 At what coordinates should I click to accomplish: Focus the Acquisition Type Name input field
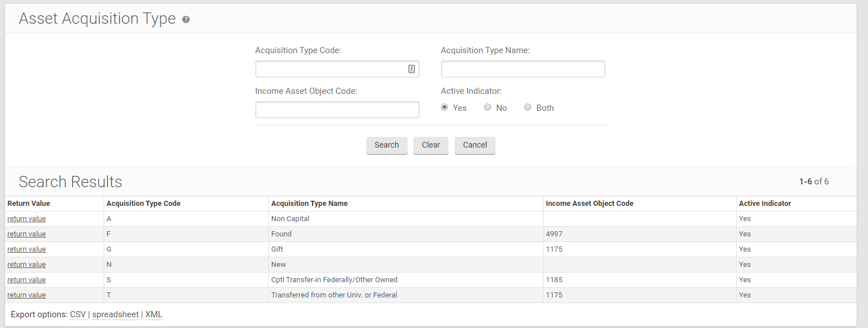point(523,69)
